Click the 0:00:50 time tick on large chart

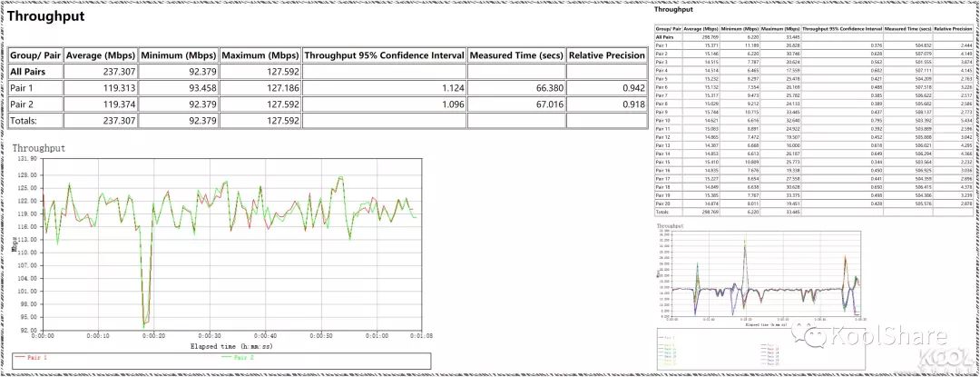[321, 336]
